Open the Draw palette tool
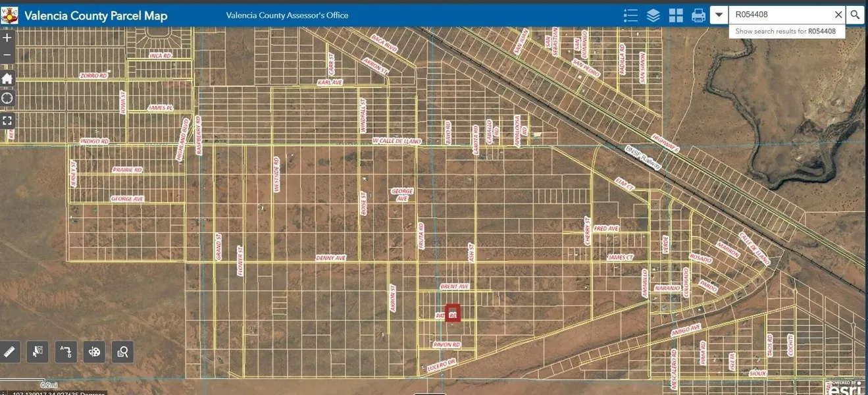The height and width of the screenshot is (395, 868). click(x=95, y=352)
